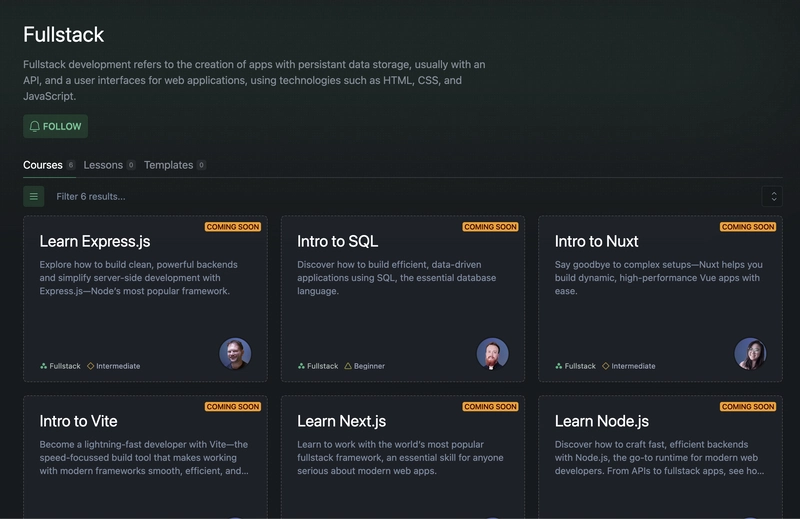The height and width of the screenshot is (519, 800).
Task: Click Intermediate diamond icon on Intro to Nuxt card
Action: pos(606,366)
